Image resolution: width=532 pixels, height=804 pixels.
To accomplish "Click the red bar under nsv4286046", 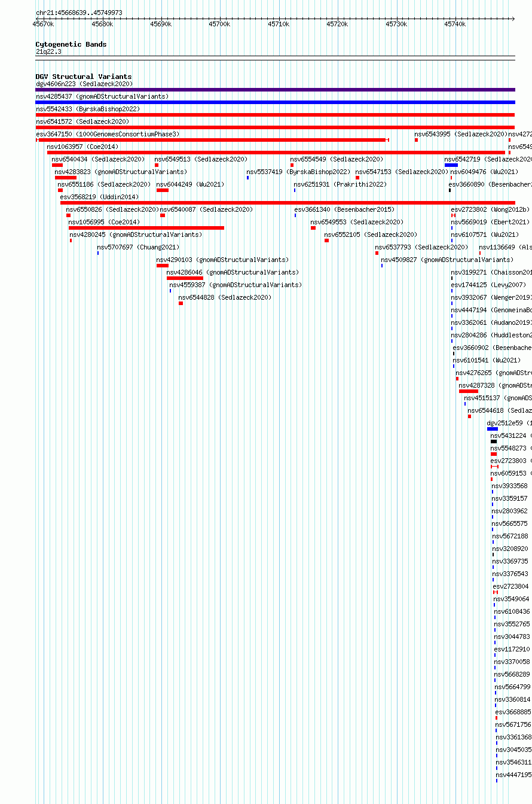I will pos(185,278).
